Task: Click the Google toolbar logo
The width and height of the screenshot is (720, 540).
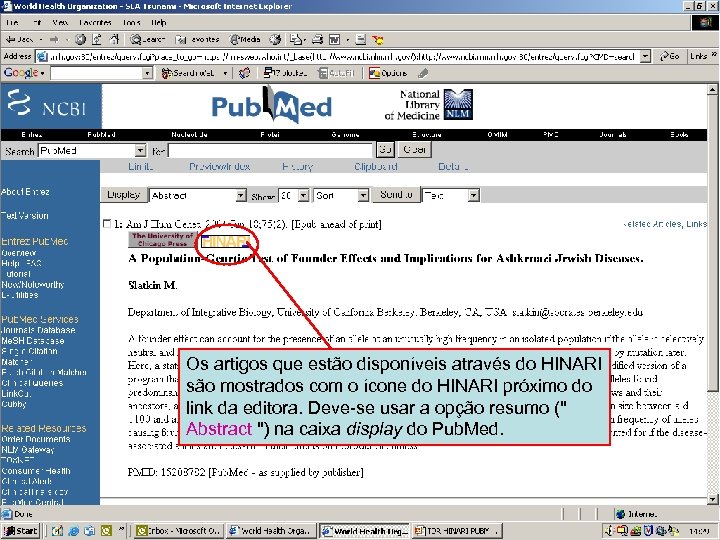Action: pos(21,73)
